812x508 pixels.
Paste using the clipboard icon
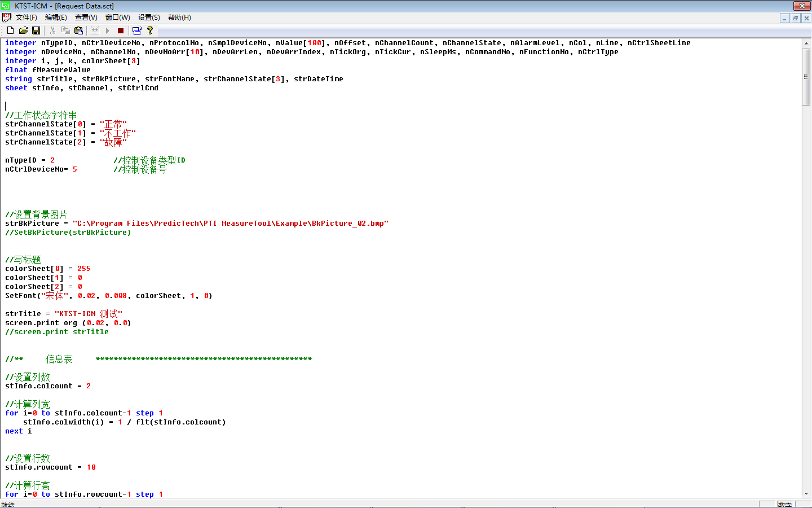click(x=78, y=30)
